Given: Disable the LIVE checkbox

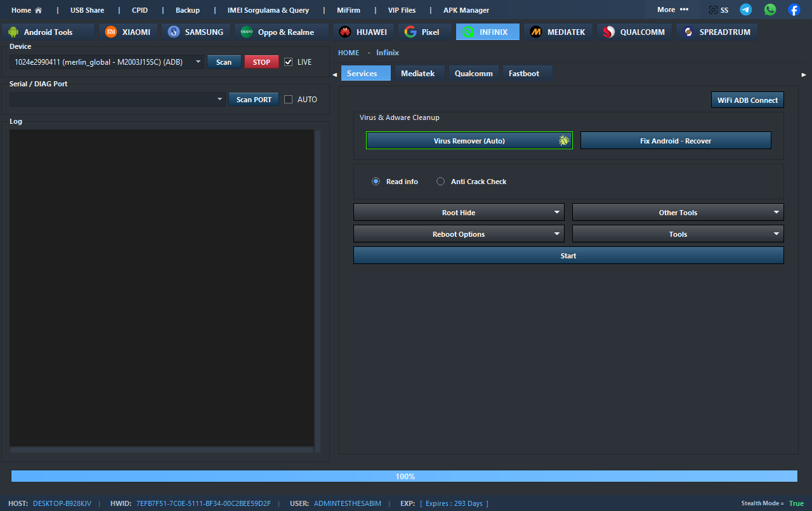Looking at the screenshot, I should (x=289, y=62).
